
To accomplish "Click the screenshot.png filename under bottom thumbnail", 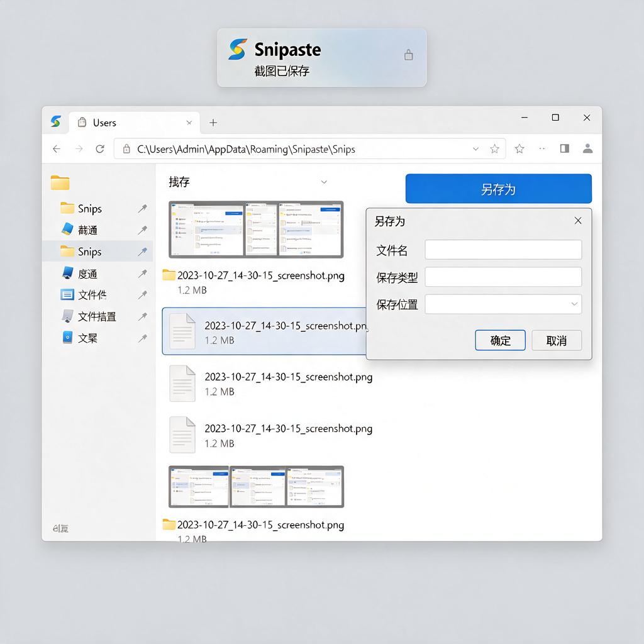I will click(x=260, y=525).
